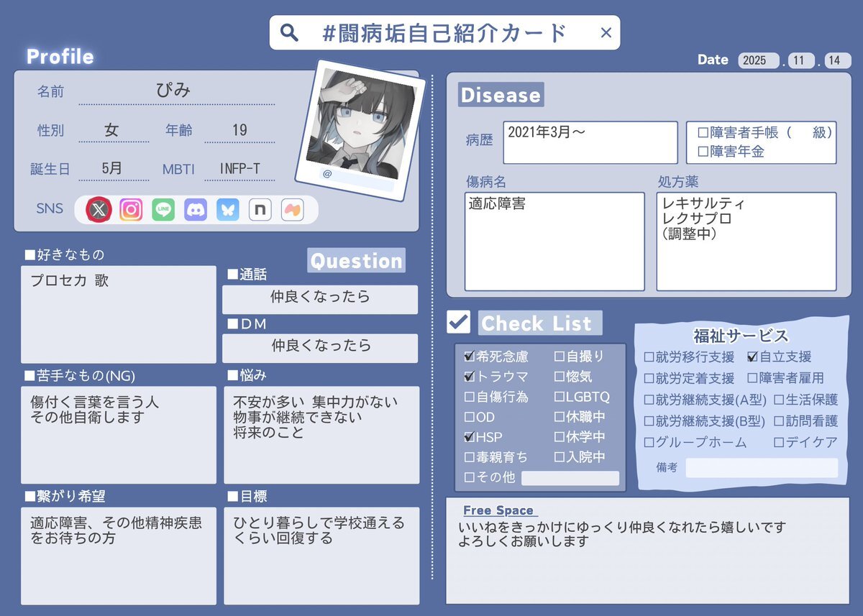The width and height of the screenshot is (863, 616).
Task: Click the 性別 field showing 女
Action: (x=113, y=130)
